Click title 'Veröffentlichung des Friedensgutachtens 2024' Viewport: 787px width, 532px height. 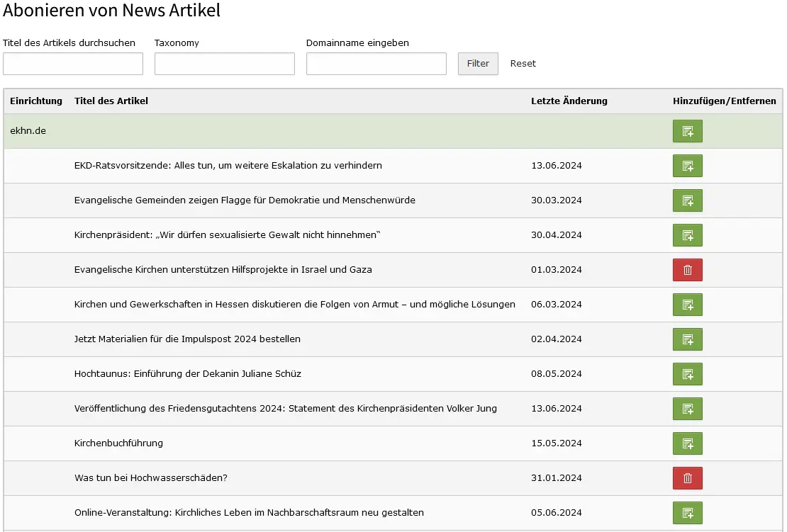286,409
